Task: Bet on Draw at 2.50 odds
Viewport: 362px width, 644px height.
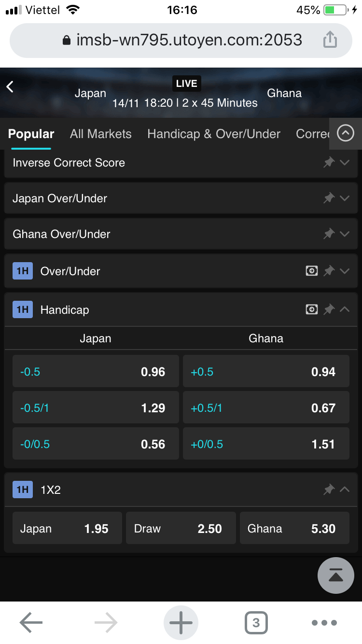Action: (x=181, y=529)
